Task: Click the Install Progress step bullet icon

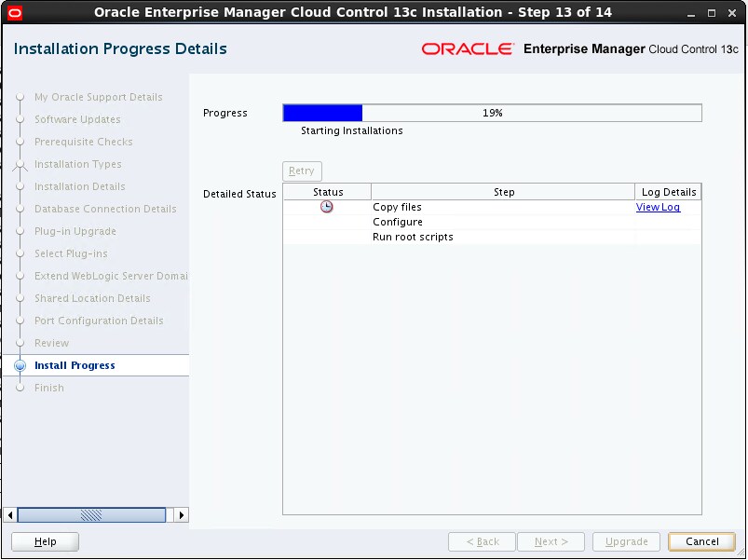Action: (x=20, y=365)
